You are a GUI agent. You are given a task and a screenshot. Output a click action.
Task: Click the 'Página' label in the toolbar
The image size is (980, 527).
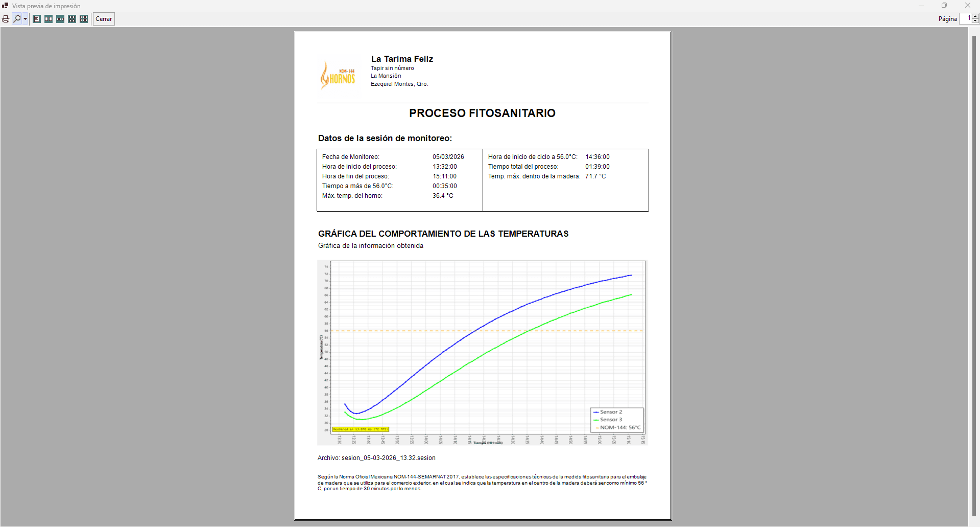coord(948,19)
